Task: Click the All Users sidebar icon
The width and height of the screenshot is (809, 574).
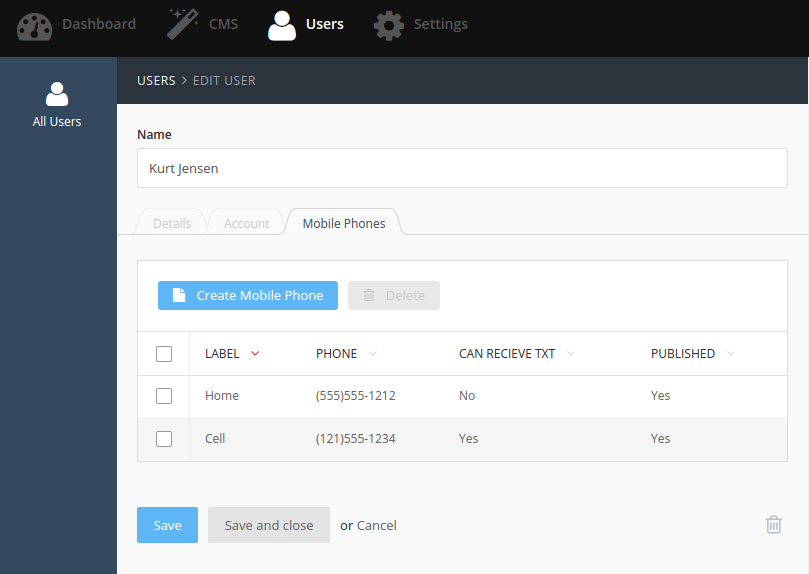Action: point(57,94)
